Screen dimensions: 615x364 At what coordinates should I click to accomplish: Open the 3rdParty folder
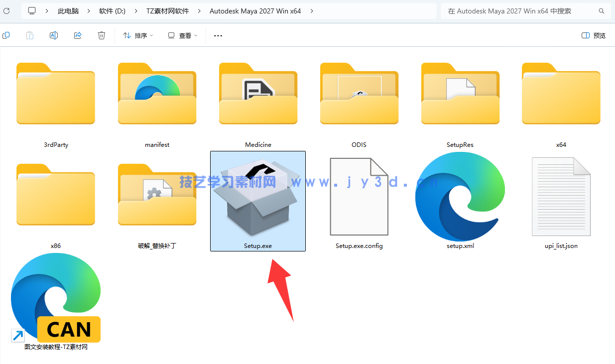[56, 94]
